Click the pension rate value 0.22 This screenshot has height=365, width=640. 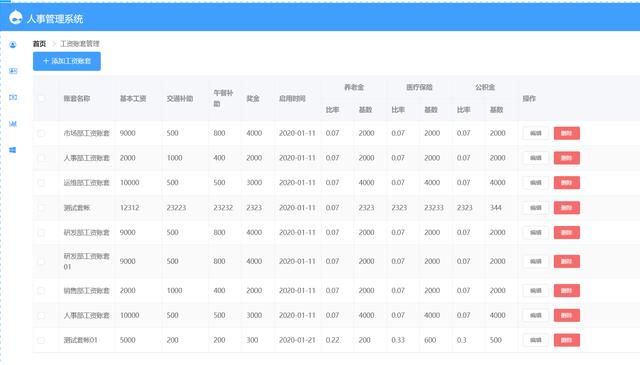click(x=333, y=340)
